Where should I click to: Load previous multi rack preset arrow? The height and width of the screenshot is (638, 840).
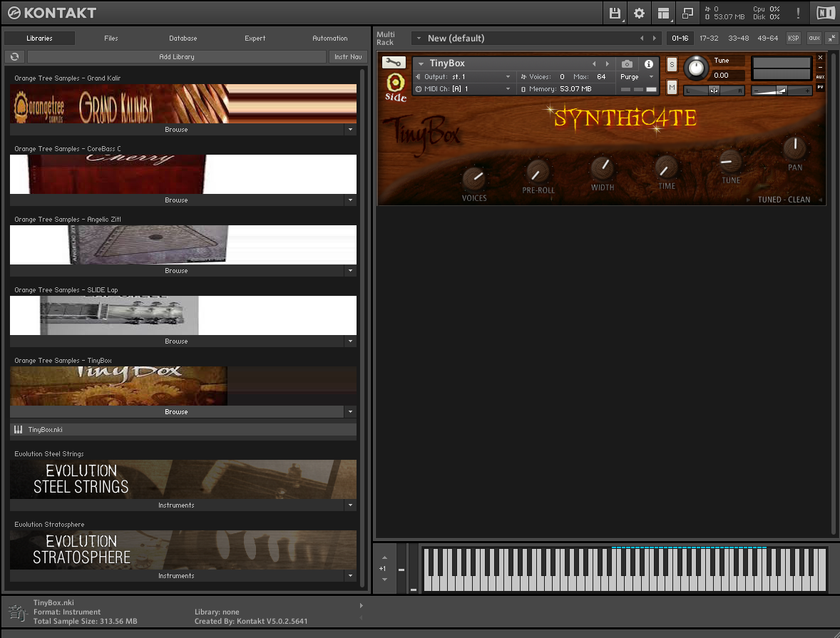[x=642, y=38]
